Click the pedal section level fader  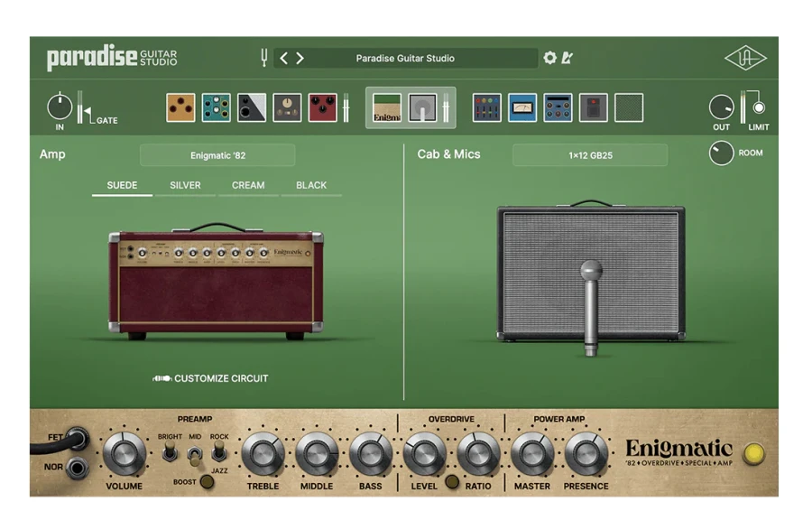point(346,107)
